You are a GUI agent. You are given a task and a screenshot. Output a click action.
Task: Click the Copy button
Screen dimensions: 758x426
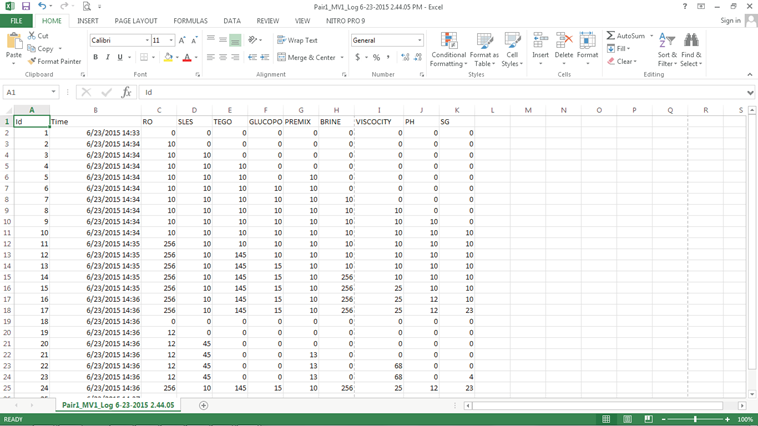(41, 48)
